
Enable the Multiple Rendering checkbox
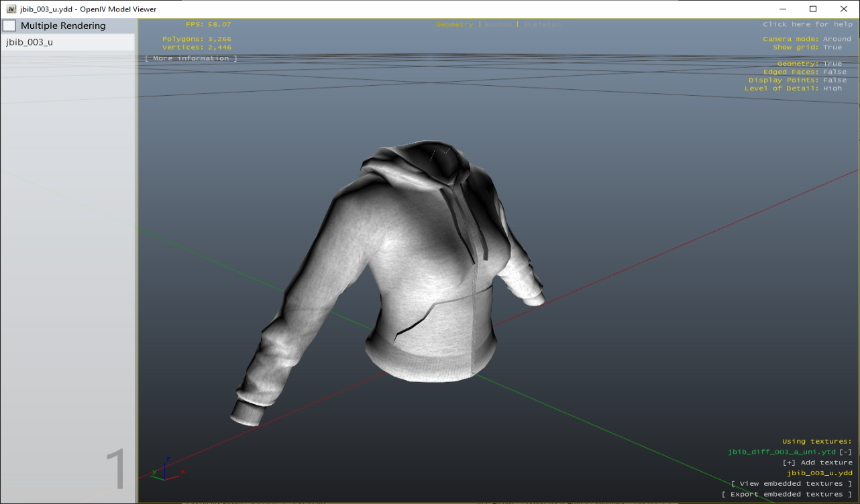click(9, 25)
